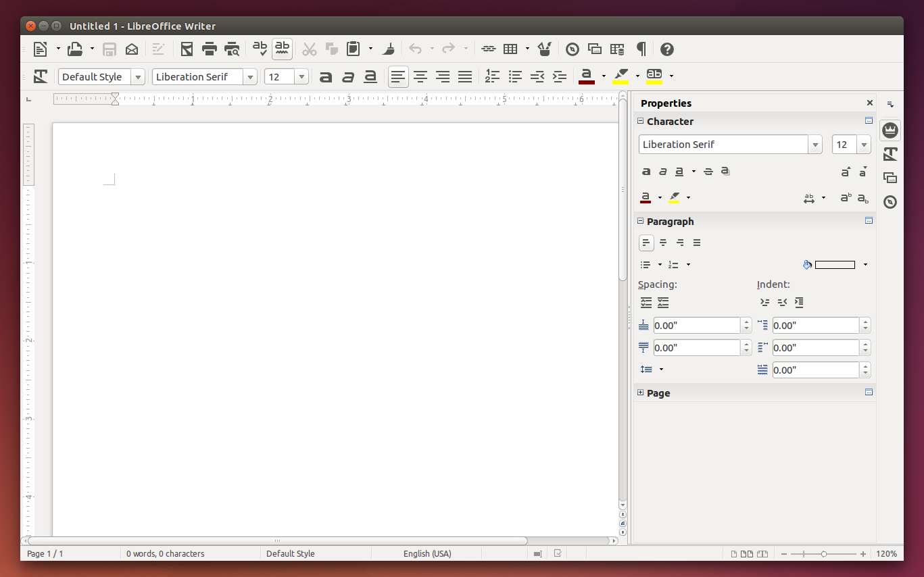Click the Print icon in the toolbar
924x577 pixels.
click(210, 49)
